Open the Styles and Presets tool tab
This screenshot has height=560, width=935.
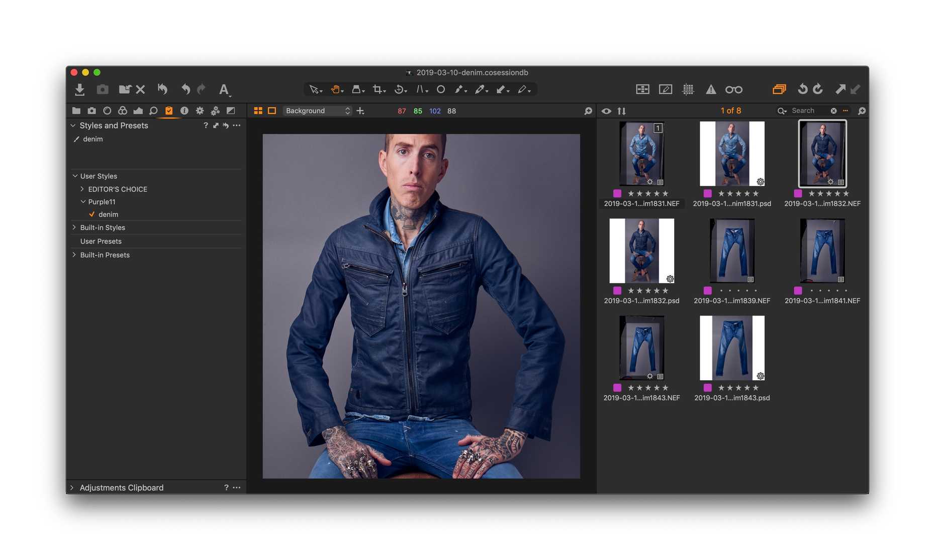click(169, 111)
